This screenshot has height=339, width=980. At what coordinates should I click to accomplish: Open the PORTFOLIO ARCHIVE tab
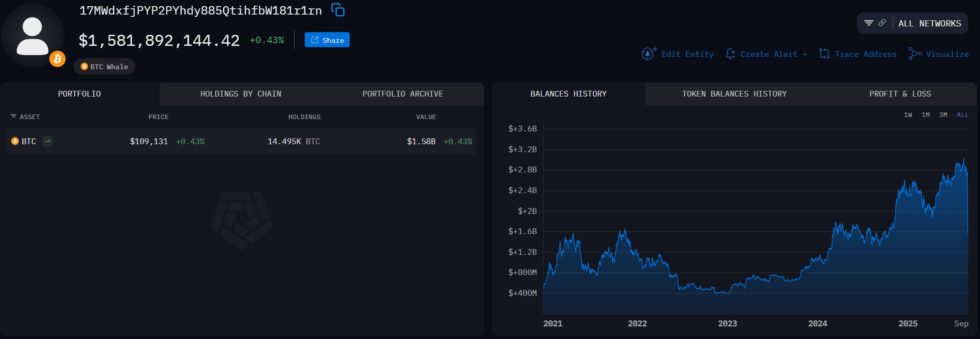coord(403,94)
